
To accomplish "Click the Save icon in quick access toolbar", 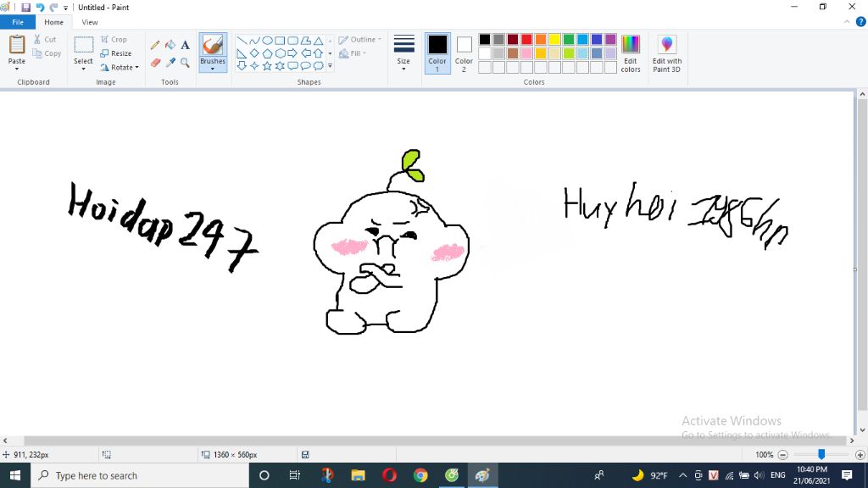I will 25,7.
